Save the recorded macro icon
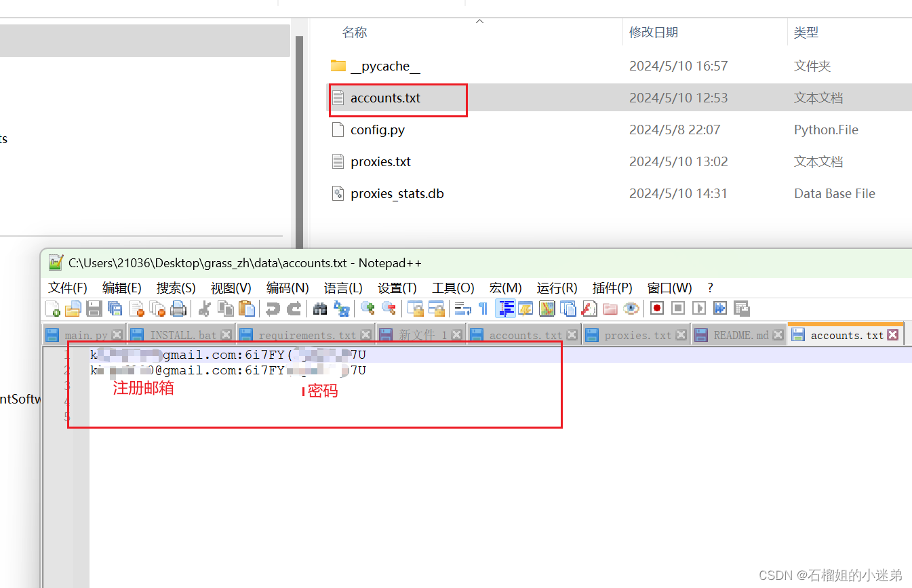 click(741, 309)
